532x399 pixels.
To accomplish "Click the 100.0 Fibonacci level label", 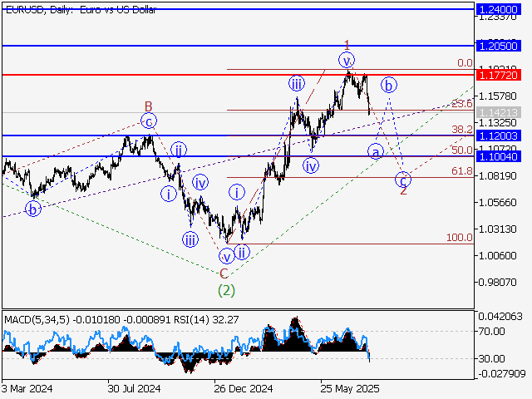I will tap(459, 238).
